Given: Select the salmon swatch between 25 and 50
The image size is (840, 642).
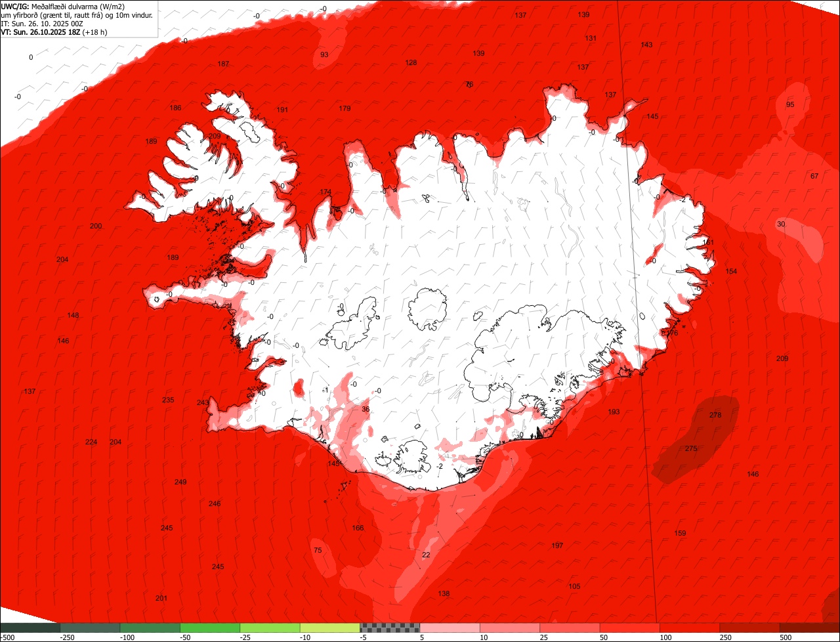Looking at the screenshot, I should tap(570, 628).
